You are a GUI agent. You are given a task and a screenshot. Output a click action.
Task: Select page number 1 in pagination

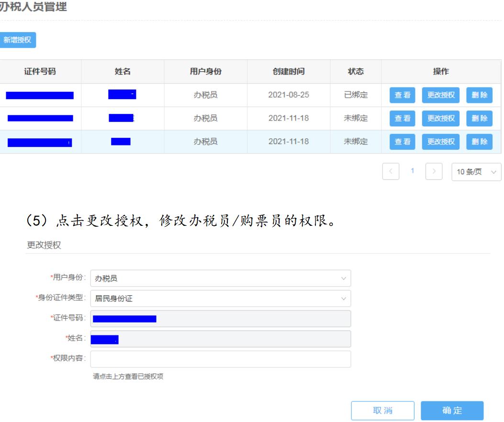point(412,171)
